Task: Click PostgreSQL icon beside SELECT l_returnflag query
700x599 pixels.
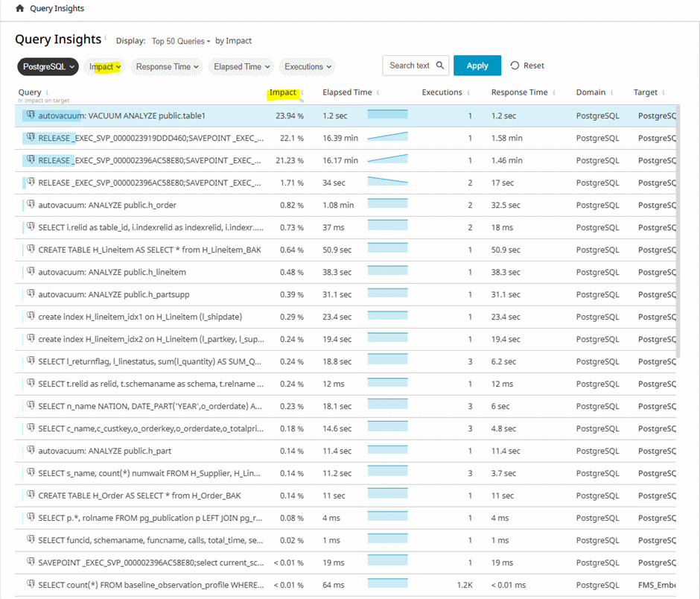Action: [31, 361]
